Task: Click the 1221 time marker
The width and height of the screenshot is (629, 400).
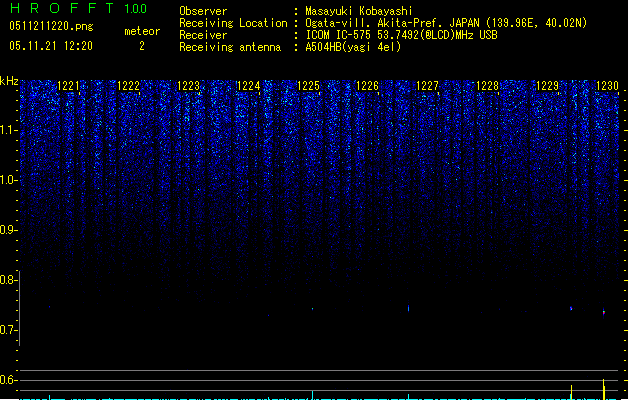Action: [x=69, y=86]
